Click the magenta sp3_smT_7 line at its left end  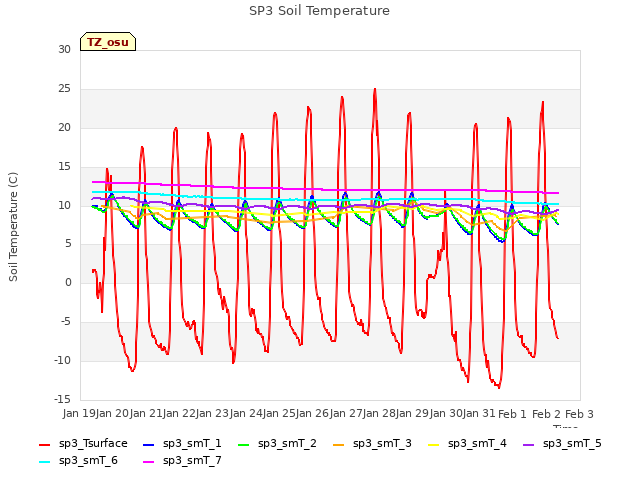(x=94, y=182)
